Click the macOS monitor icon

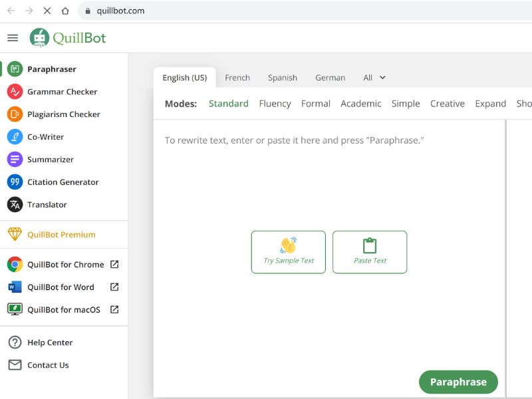(15, 309)
